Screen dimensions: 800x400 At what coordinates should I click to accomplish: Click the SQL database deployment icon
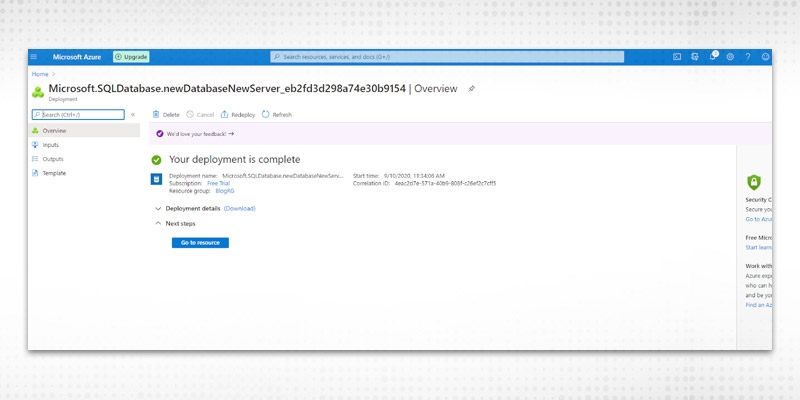coord(157,180)
